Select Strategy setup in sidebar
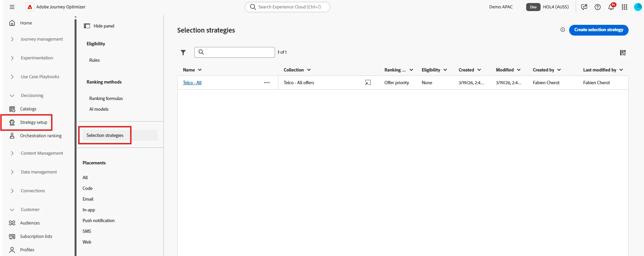The image size is (644, 256). 33,122
